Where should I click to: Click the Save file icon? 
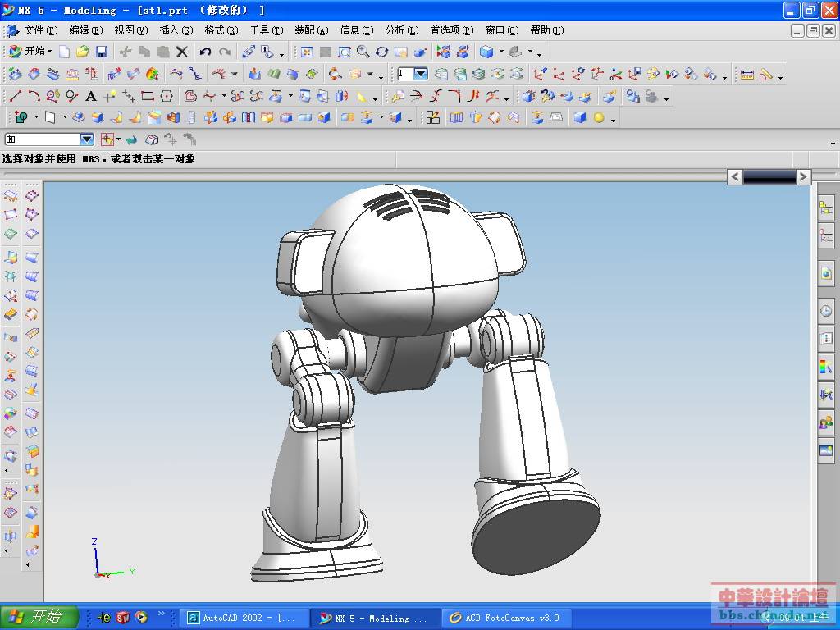[x=102, y=52]
